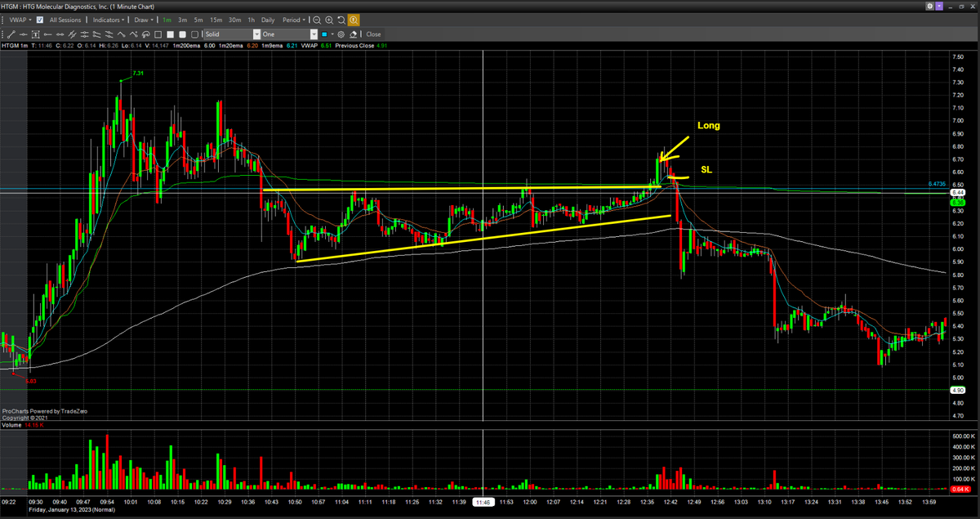The height and width of the screenshot is (519, 980).
Task: Click the eraser icon in drawing toolbar
Action: click(x=353, y=34)
